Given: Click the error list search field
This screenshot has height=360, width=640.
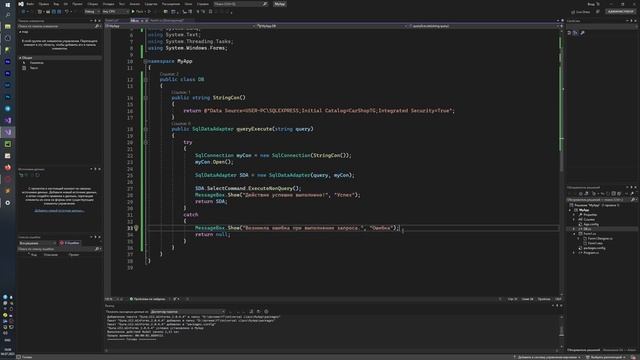Looking at the screenshot, I should click(x=59, y=249).
